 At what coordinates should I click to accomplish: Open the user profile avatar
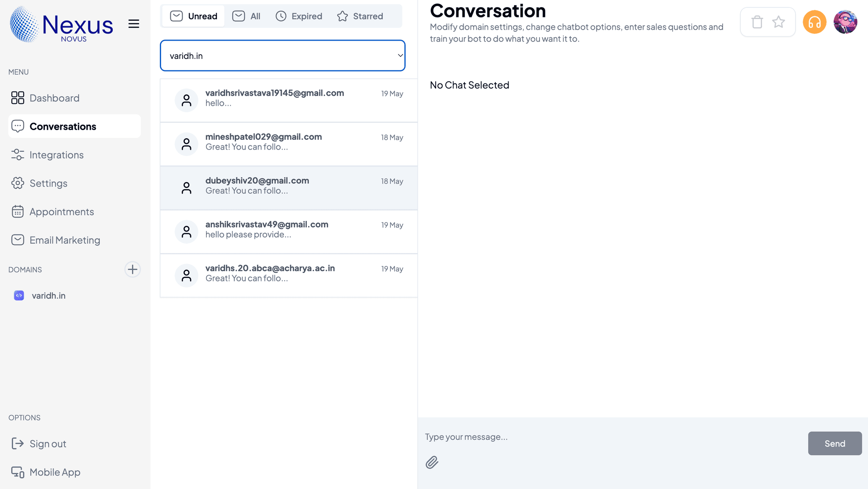(x=845, y=22)
